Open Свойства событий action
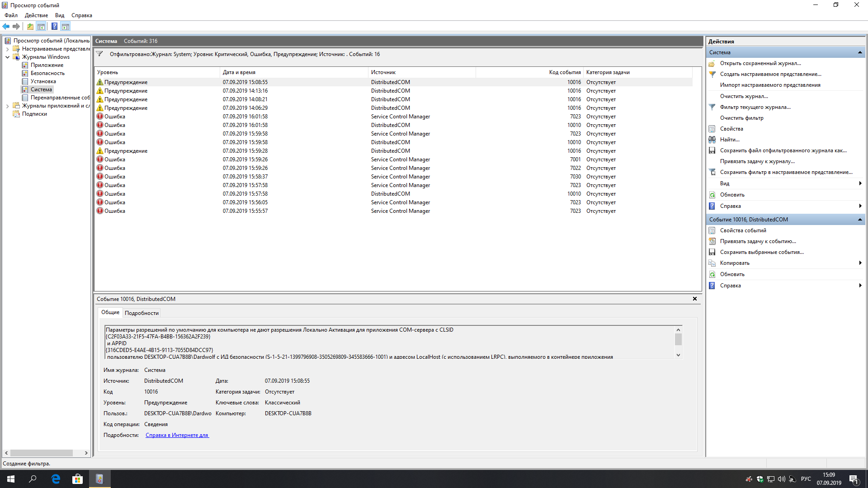Image resolution: width=868 pixels, height=488 pixels. (x=743, y=230)
